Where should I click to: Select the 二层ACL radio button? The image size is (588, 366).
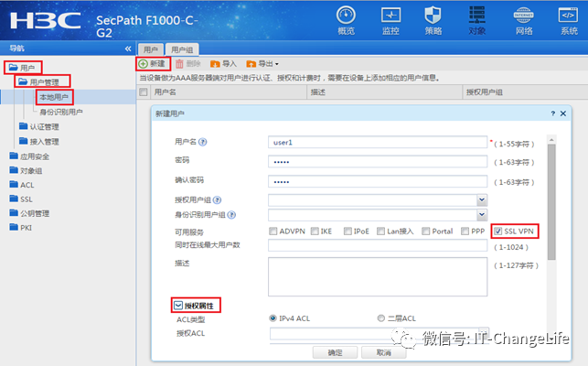click(x=381, y=318)
